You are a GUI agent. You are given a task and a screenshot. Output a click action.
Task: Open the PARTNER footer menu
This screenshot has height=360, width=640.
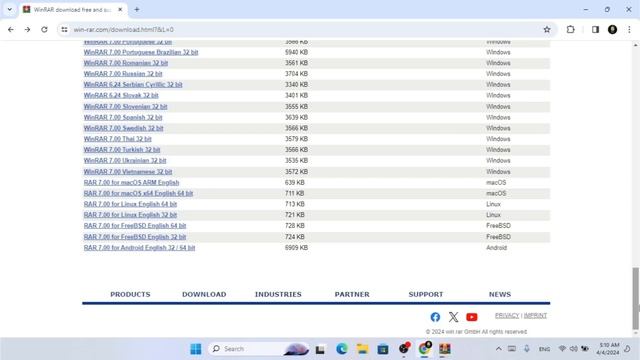pyautogui.click(x=352, y=294)
